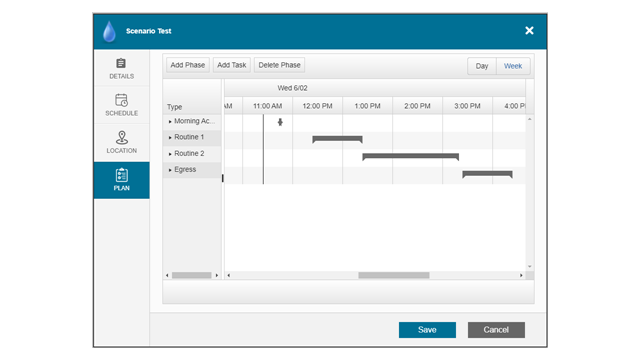
Task: Open the Schedule calendar icon
Action: pyautogui.click(x=121, y=100)
